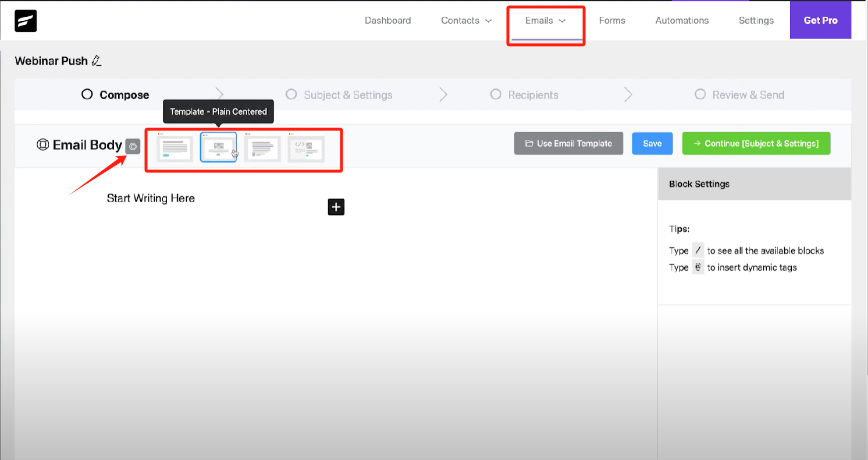Switch to the Automations tab
Image resolution: width=868 pixels, height=460 pixels.
tap(681, 20)
